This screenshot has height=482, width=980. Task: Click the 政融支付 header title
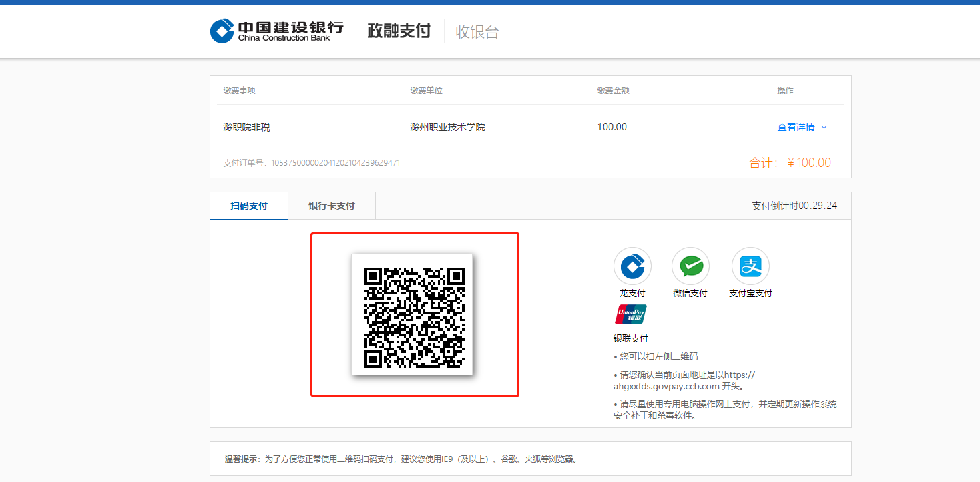click(x=399, y=31)
